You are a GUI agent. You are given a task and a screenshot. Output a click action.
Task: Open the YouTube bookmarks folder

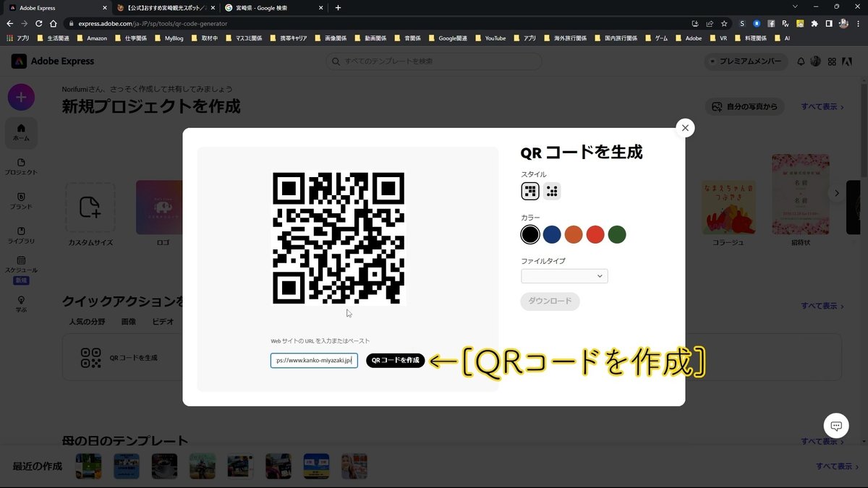point(490,38)
